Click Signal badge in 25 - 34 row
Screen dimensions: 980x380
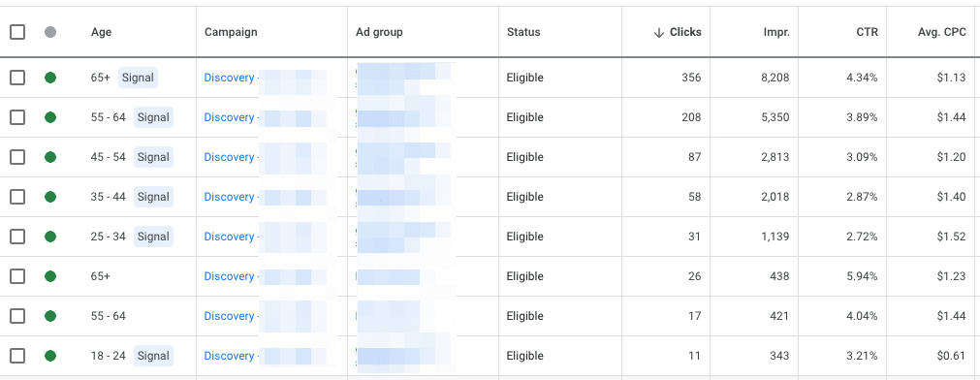153,237
